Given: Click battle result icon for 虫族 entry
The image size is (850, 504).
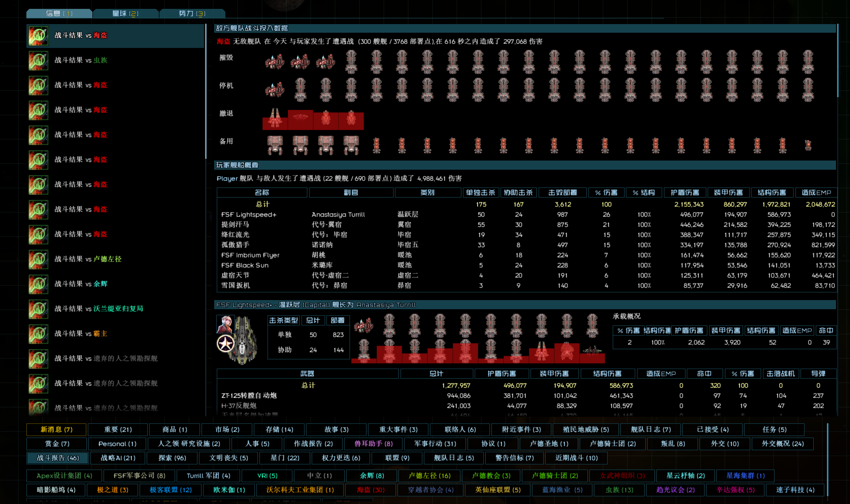Looking at the screenshot, I should click(x=38, y=60).
